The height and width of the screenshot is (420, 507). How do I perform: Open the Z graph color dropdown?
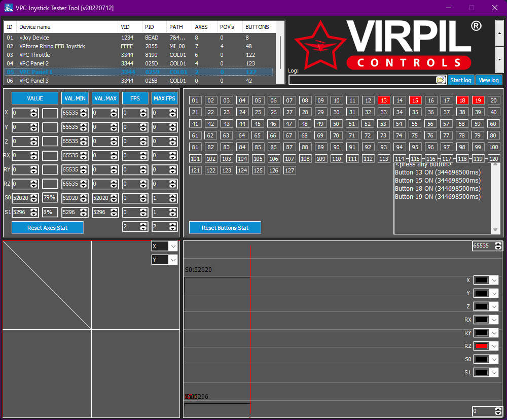494,306
